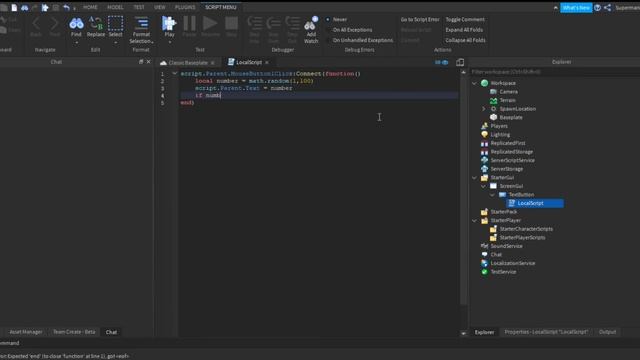The image size is (640, 360).
Task: Open the HOME ribbon tab
Action: coord(90,7)
